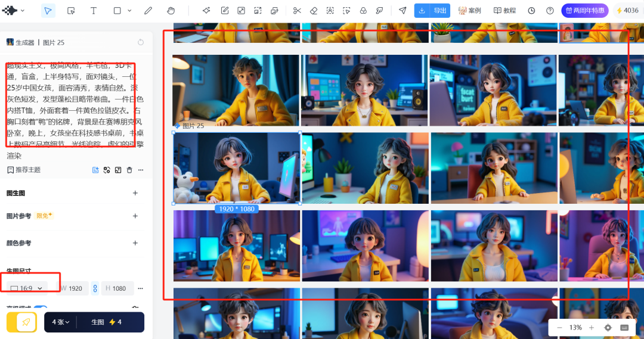Toggle the width-height link lock

point(95,288)
